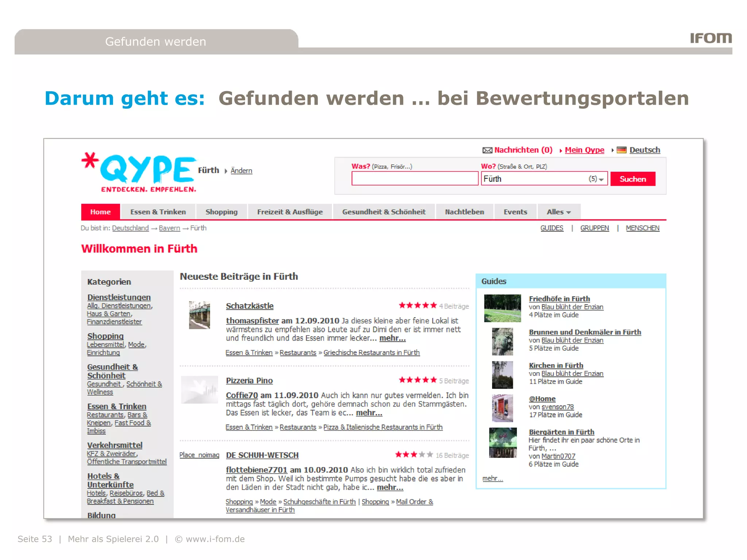The height and width of the screenshot is (560, 747).
Task: Open Nachrichten (0) messages link
Action: pyautogui.click(x=523, y=150)
